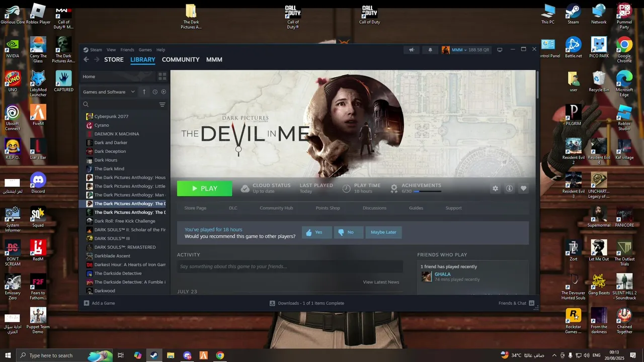Open the View menu
This screenshot has width=644, height=362.
pyautogui.click(x=111, y=50)
